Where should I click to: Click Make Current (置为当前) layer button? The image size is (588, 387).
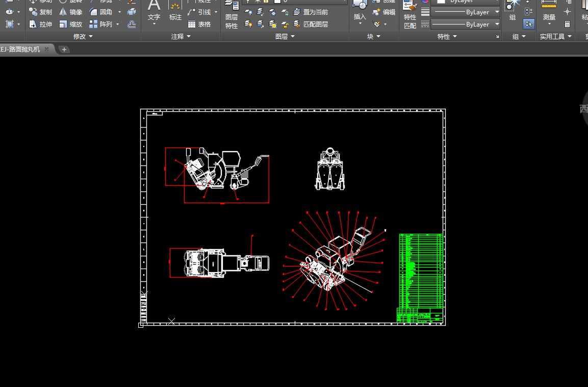tap(311, 12)
